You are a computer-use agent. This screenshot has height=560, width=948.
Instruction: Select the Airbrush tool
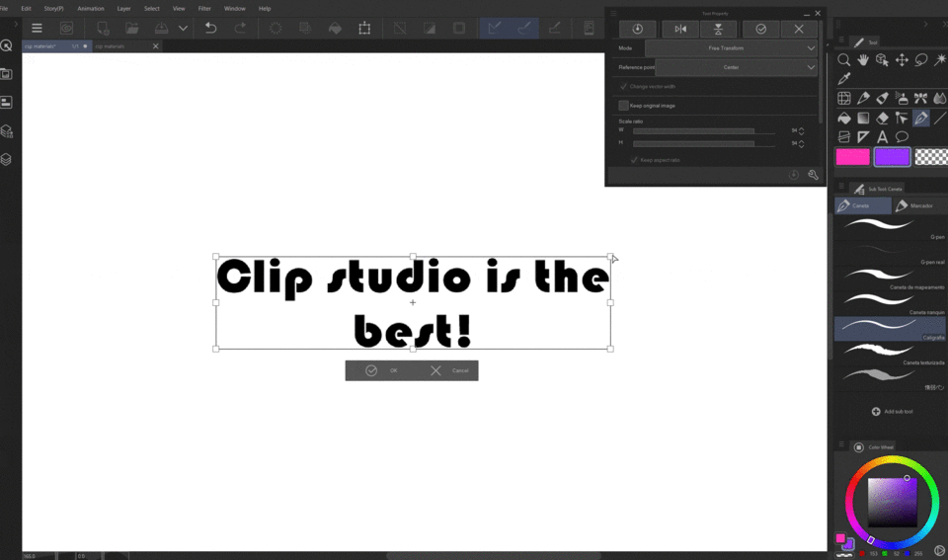[x=902, y=98]
